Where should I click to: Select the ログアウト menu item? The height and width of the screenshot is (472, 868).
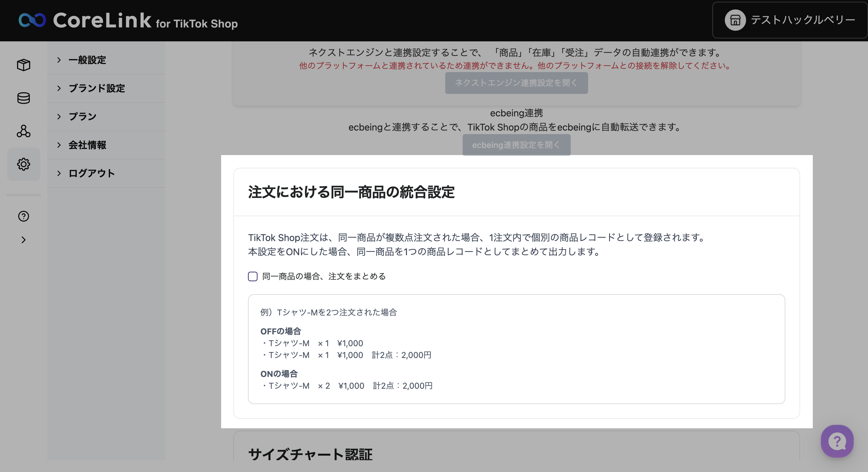(x=92, y=173)
